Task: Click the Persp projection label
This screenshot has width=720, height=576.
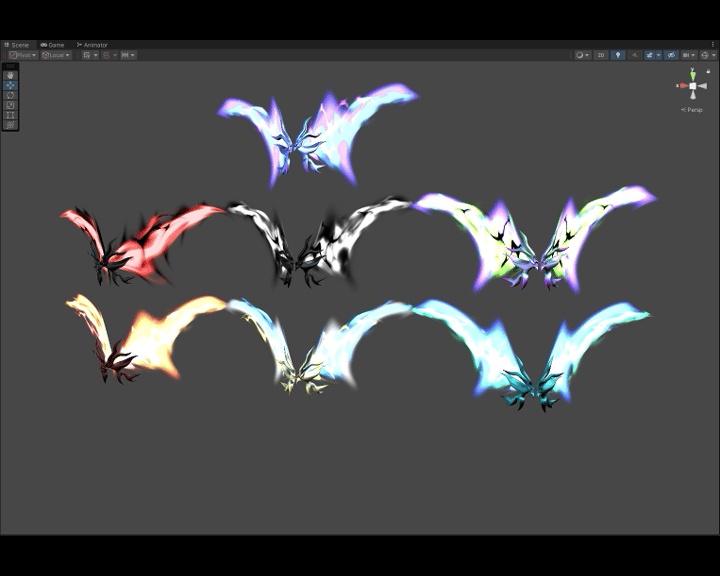Action: click(x=692, y=110)
